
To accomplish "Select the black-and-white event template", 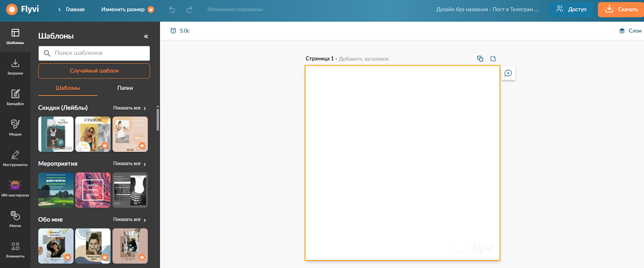I will point(130,190).
